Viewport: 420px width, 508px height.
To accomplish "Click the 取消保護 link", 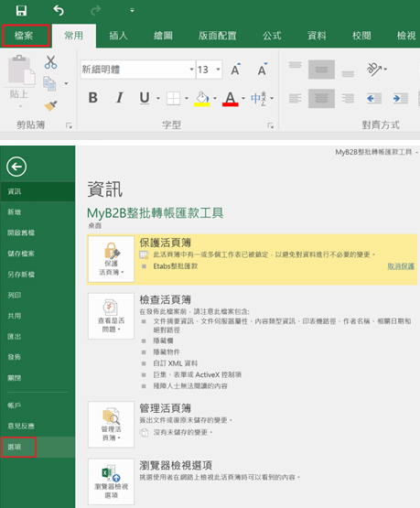I will coord(401,266).
